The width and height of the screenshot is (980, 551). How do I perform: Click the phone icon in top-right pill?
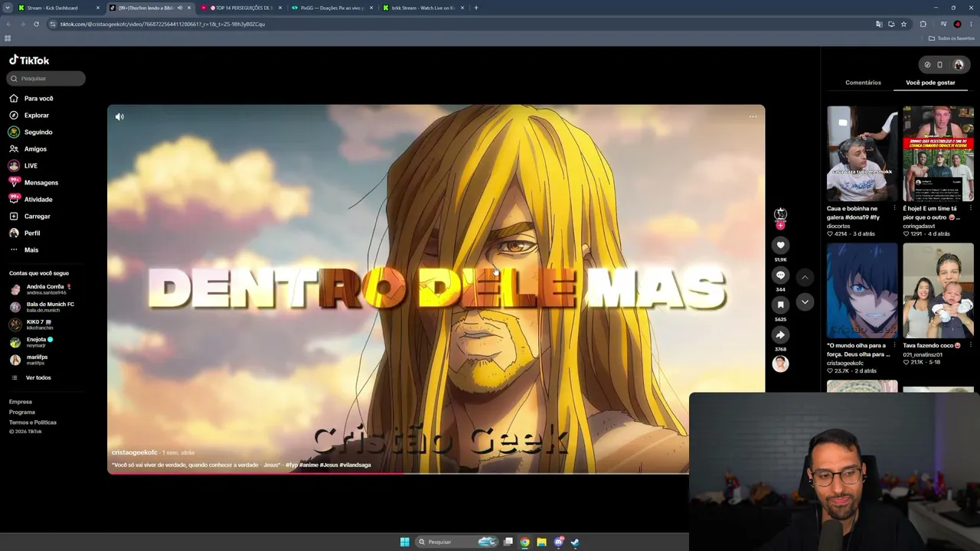click(940, 65)
